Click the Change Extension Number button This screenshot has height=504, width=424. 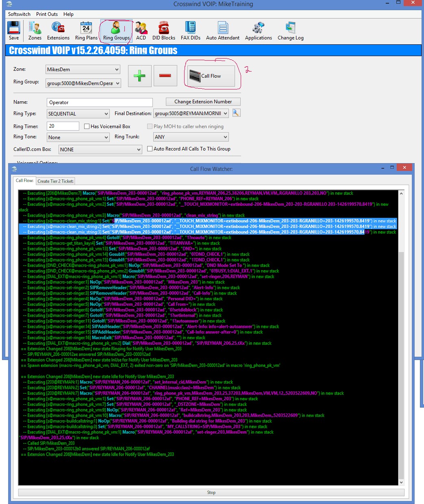203,102
